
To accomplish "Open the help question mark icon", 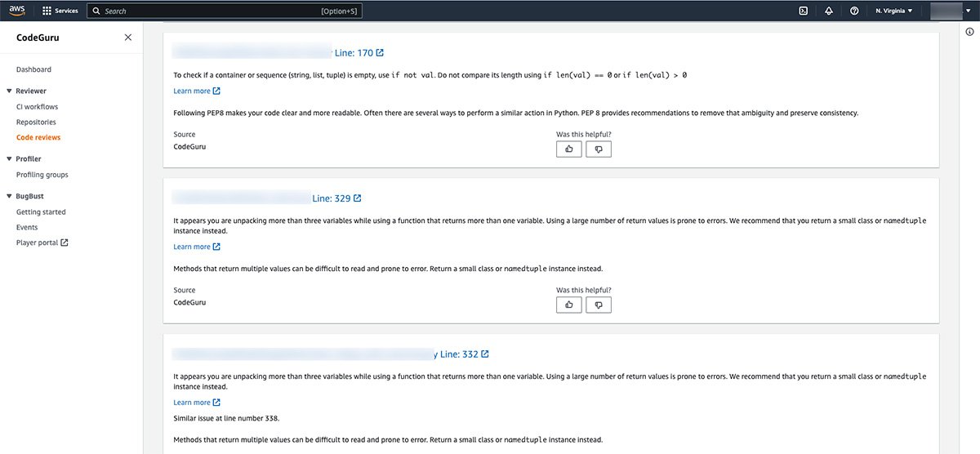I will (853, 11).
